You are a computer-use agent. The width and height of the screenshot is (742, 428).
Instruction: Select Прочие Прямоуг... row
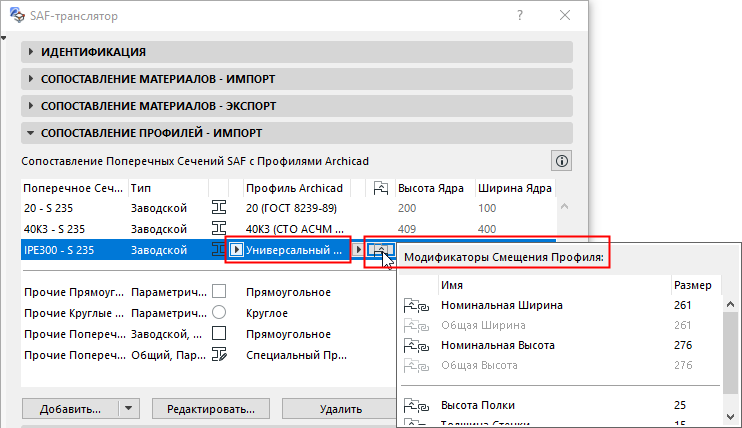click(208, 292)
